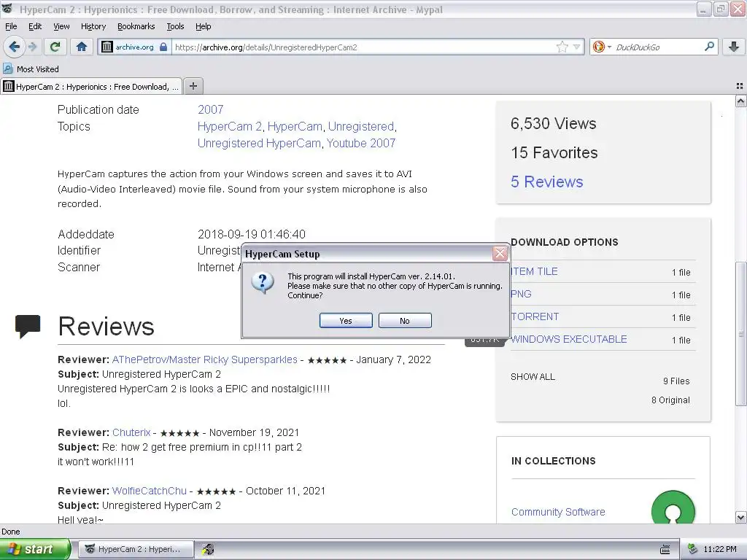Viewport: 747px width, 560px height.
Task: Download the TORRENT file
Action: (535, 316)
